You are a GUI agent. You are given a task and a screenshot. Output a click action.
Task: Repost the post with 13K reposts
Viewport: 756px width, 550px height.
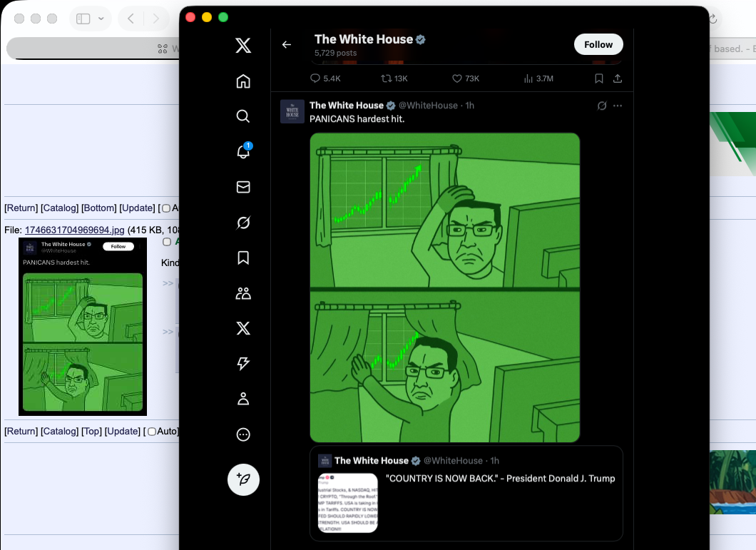[394, 78]
